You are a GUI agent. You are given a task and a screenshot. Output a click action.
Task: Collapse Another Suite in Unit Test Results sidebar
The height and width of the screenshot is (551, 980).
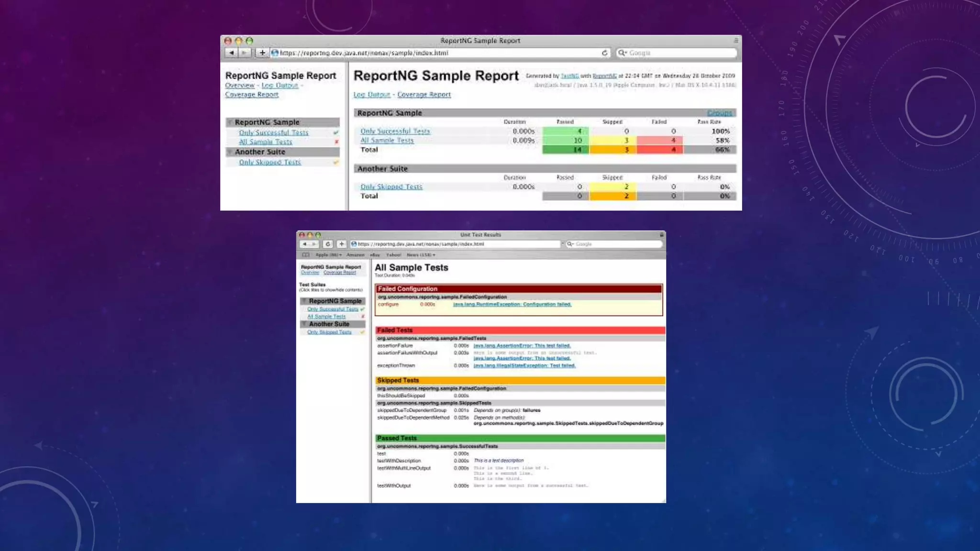[304, 324]
